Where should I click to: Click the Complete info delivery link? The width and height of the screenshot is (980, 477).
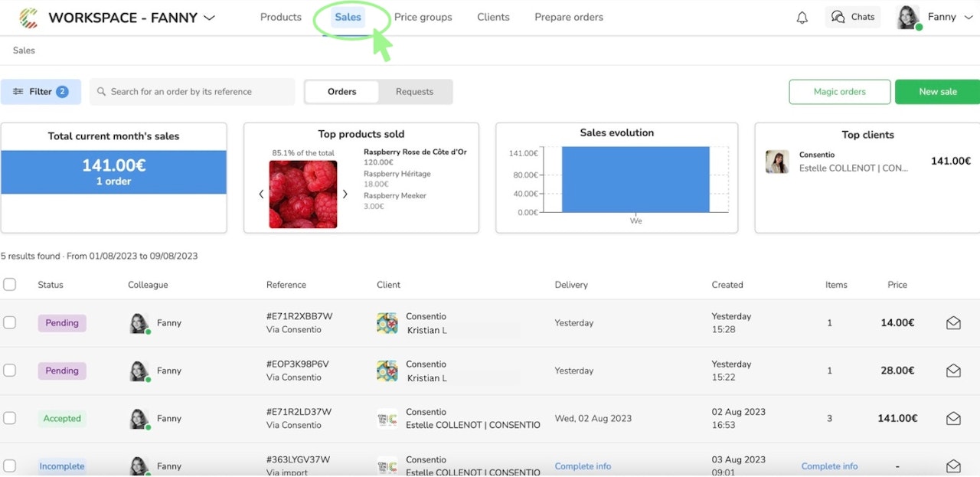[583, 466]
